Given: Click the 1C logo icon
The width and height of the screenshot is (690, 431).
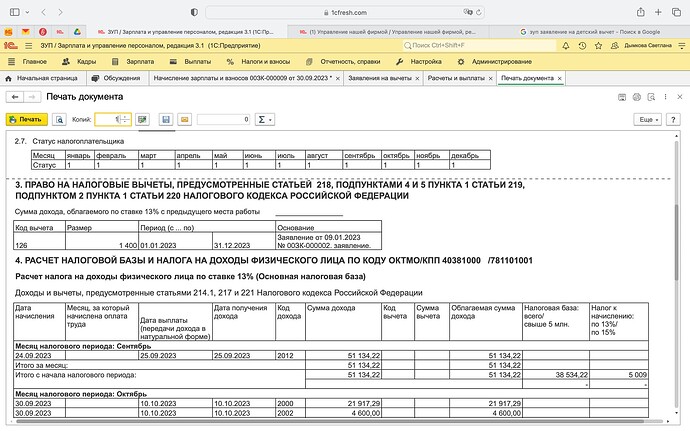Looking at the screenshot, I should [x=11, y=45].
